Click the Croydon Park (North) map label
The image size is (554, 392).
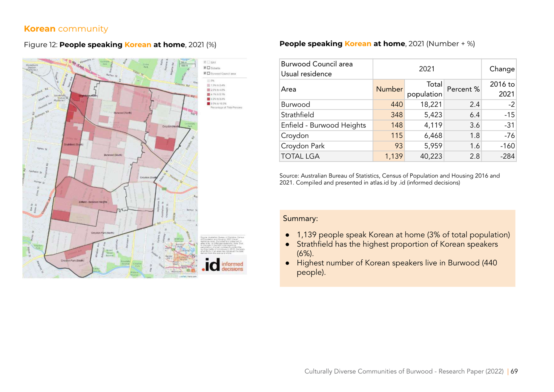tap(102, 233)
